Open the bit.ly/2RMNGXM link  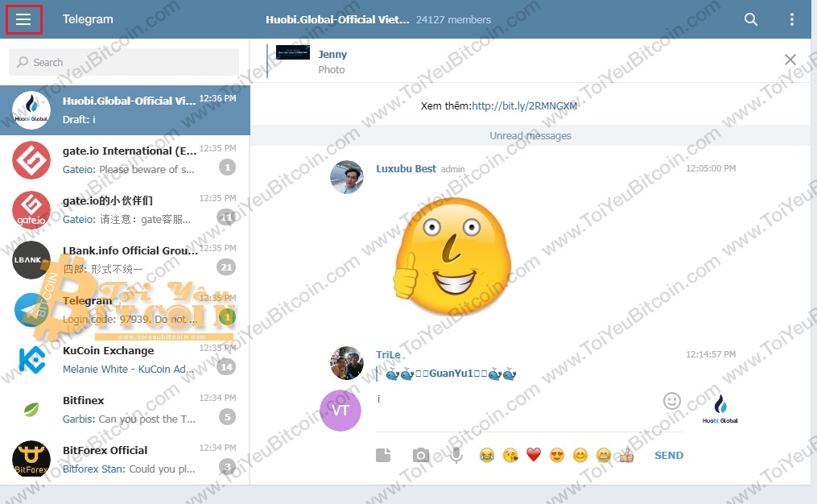524,105
